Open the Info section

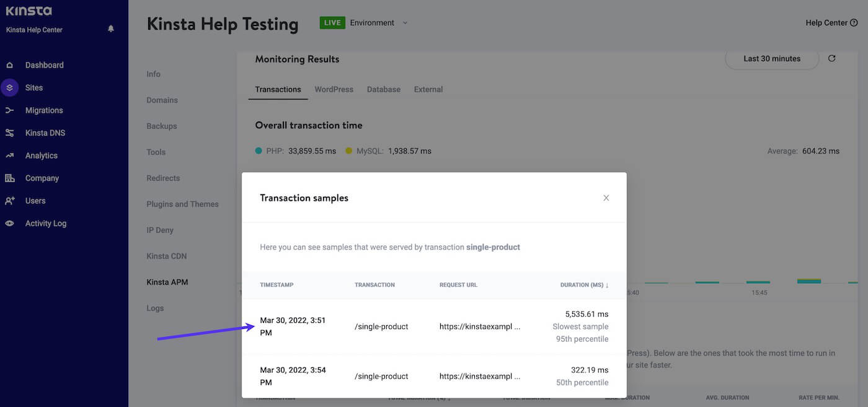(153, 74)
